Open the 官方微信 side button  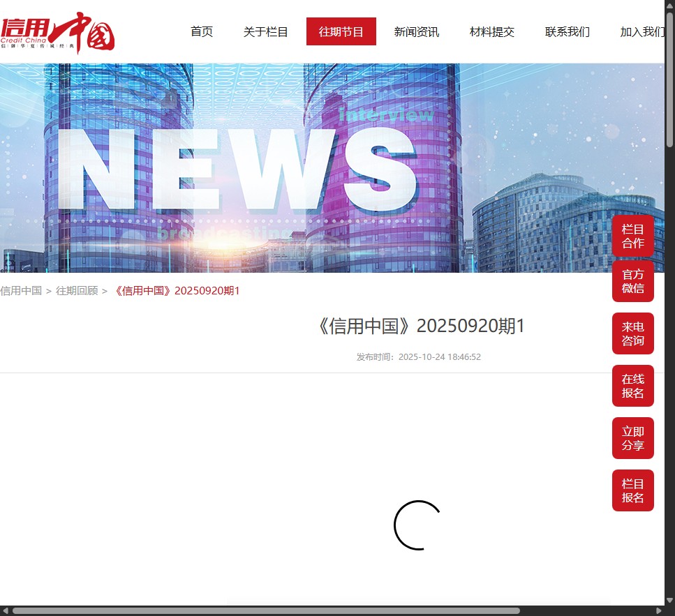[633, 281]
